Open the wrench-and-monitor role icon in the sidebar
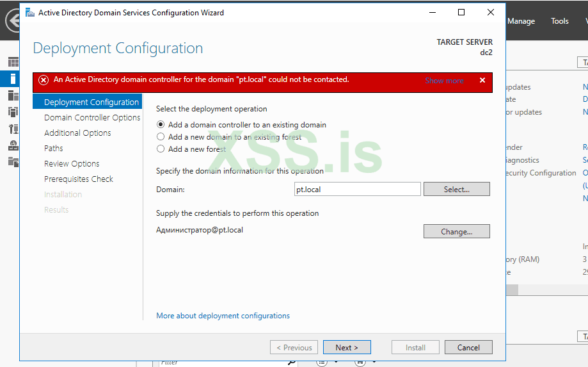The width and height of the screenshot is (588, 367). (x=13, y=129)
